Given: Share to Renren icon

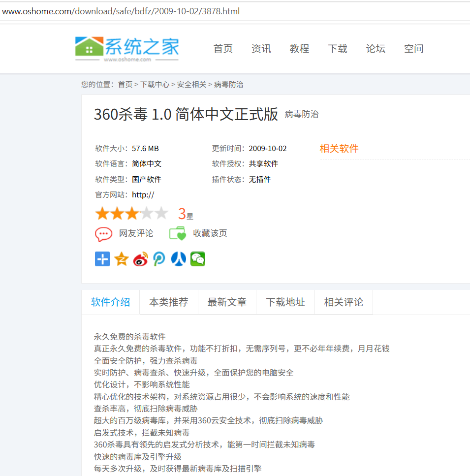Looking at the screenshot, I should (179, 259).
